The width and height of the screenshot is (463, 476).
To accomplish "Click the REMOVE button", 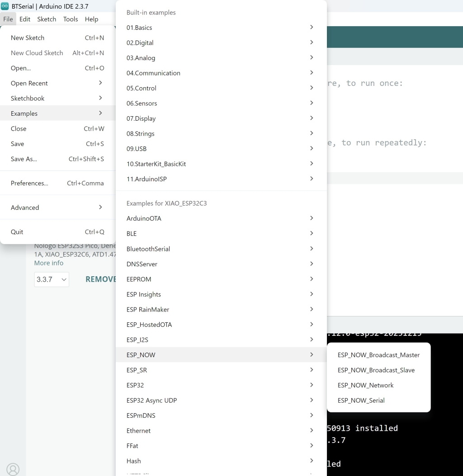I will [x=100, y=279].
